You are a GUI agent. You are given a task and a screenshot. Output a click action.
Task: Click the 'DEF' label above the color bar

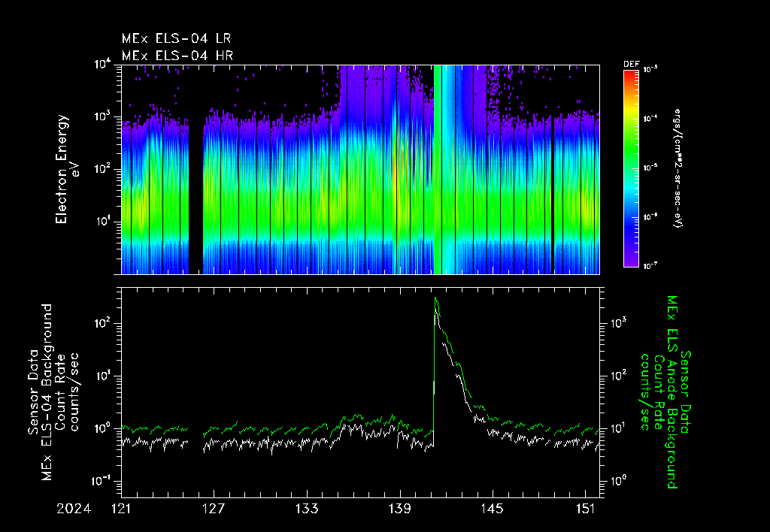coord(631,65)
